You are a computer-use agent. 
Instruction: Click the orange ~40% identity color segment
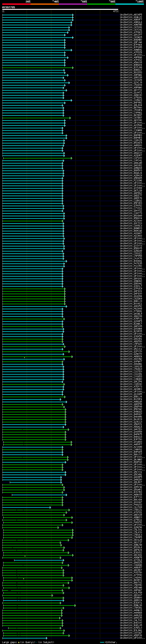45,4
